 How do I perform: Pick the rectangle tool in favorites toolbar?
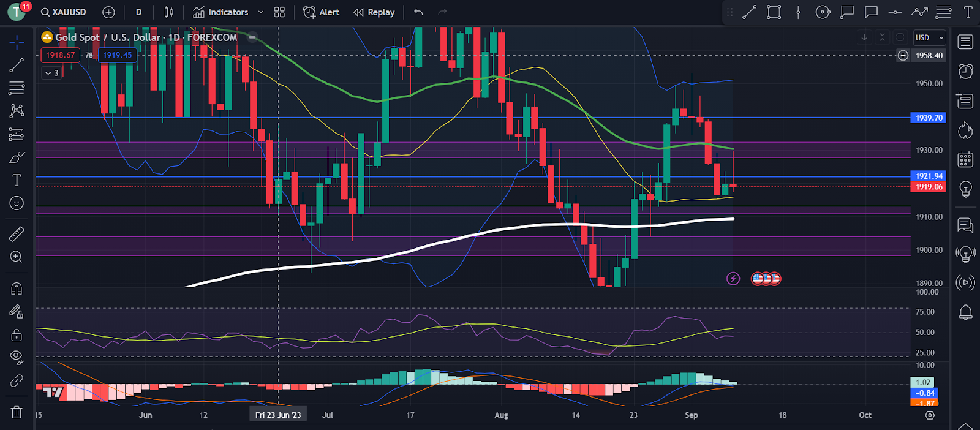[x=774, y=12]
